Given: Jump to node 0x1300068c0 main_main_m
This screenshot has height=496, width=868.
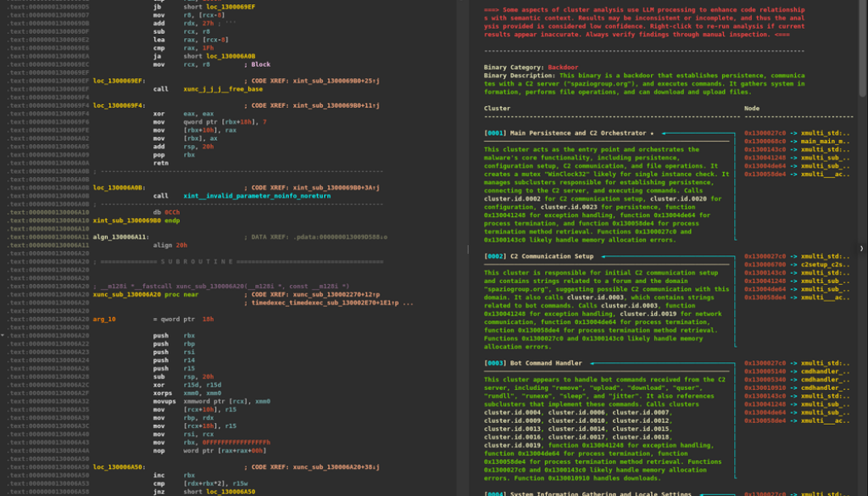Looking at the screenshot, I should [x=797, y=142].
